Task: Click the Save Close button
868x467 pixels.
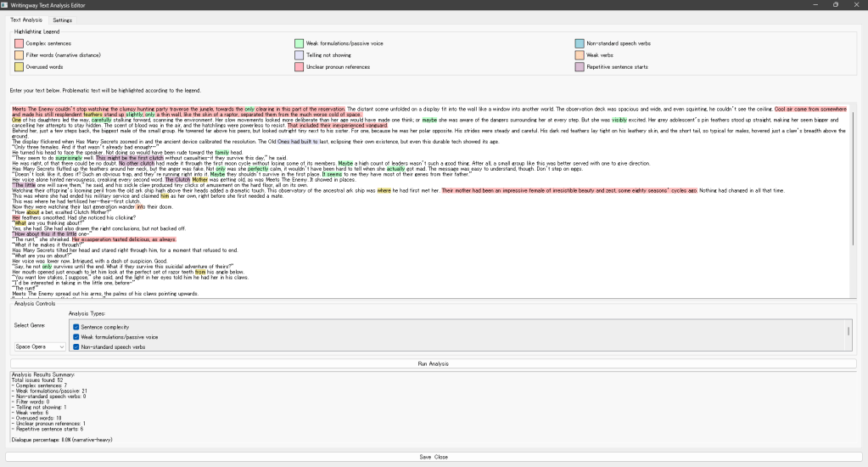Action: (434, 457)
